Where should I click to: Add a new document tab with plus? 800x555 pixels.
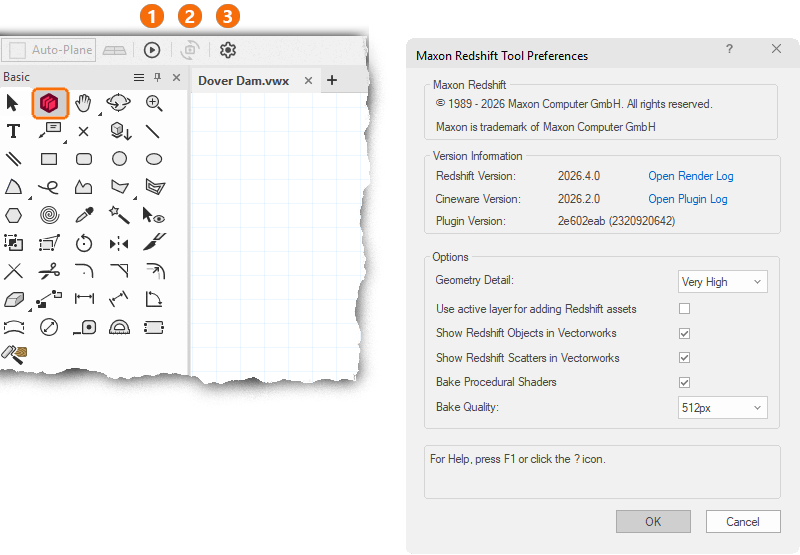click(x=332, y=80)
